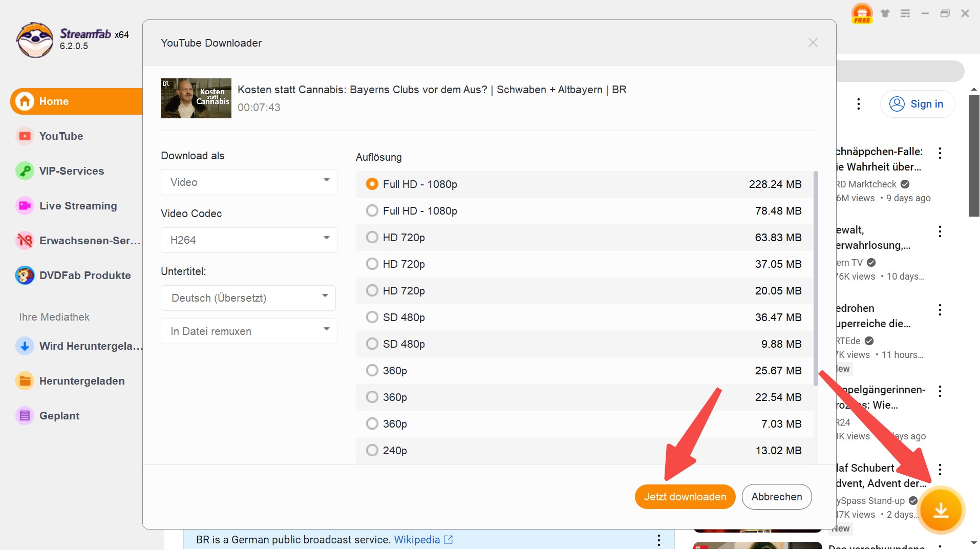Viewport: 980px width, 550px height.
Task: Expand the Video Codec H264 dropdown
Action: coord(249,240)
